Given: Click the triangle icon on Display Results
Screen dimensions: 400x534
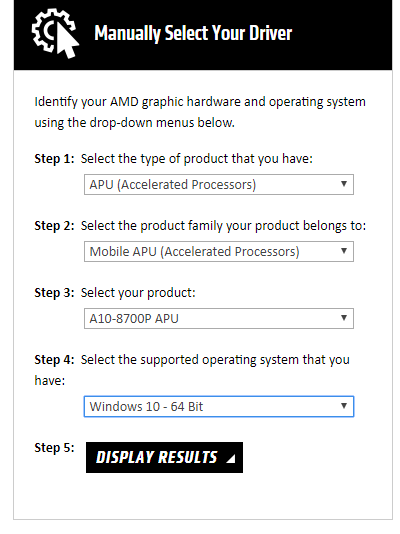Looking at the screenshot, I should coord(231,459).
